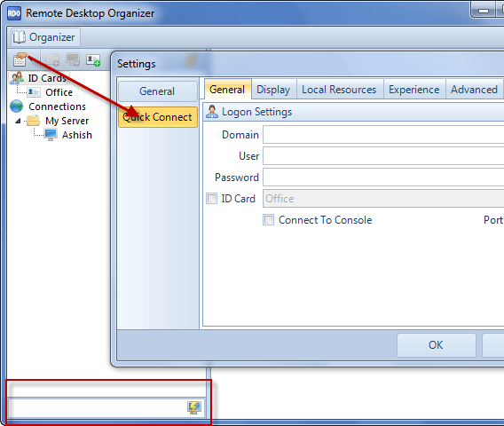Switch to the Display tab
The image size is (504, 426).
point(273,90)
